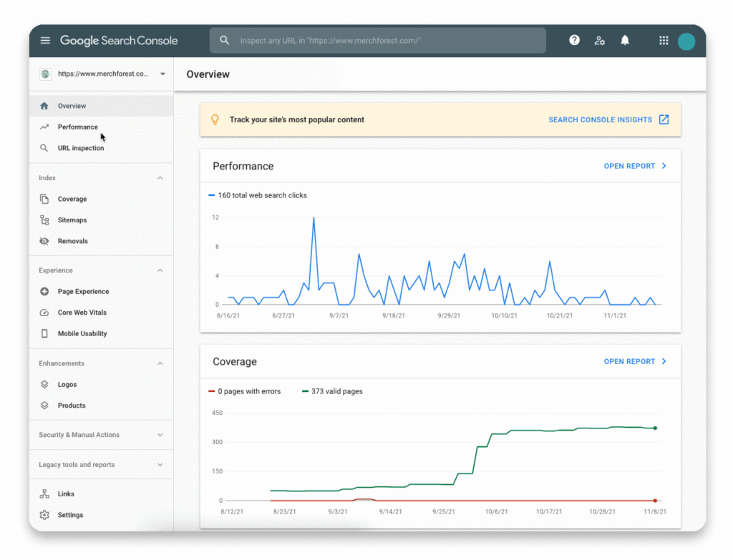The height and width of the screenshot is (560, 733).
Task: Click the Google Search Console logo
Action: coord(119,41)
